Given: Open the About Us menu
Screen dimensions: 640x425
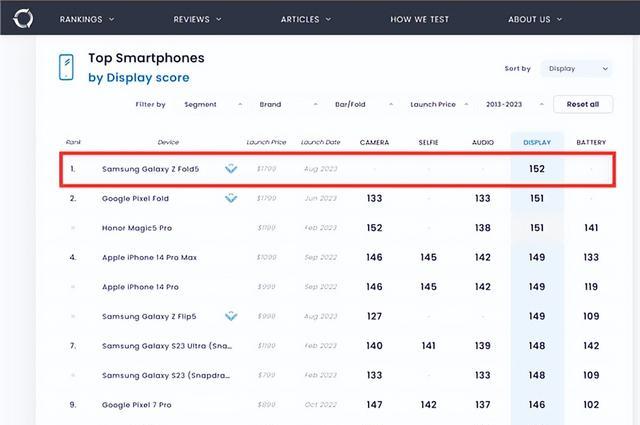Looking at the screenshot, I should (535, 19).
